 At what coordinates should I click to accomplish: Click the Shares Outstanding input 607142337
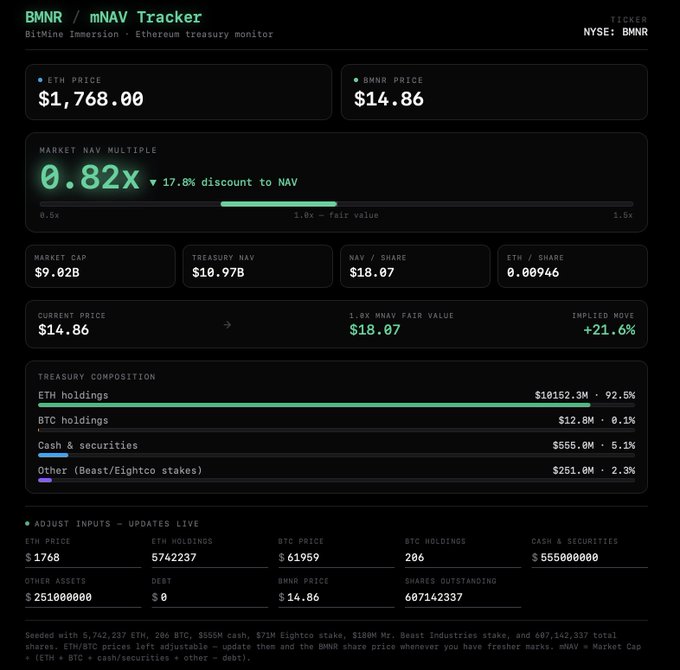463,597
